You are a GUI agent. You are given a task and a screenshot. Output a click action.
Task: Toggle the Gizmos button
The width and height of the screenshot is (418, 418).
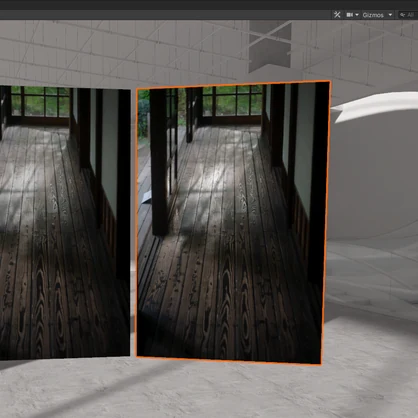click(373, 15)
